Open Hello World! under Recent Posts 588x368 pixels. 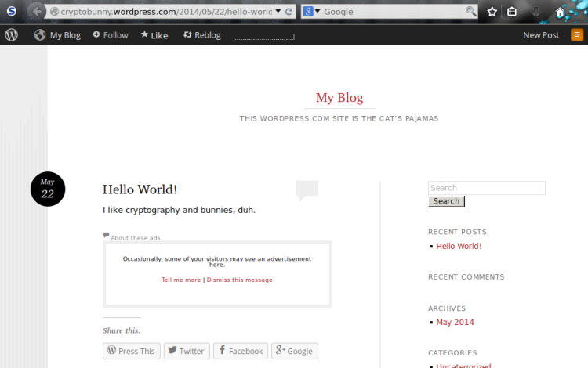[459, 247]
